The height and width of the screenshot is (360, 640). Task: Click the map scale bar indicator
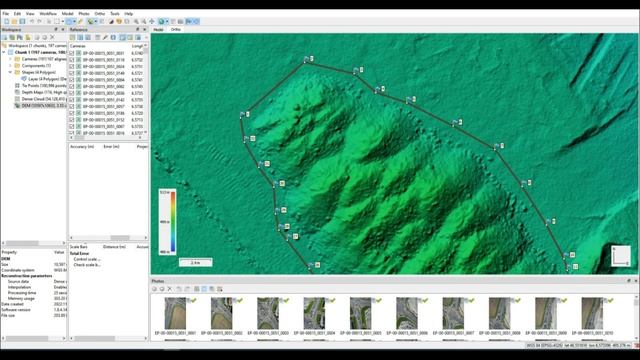coord(196,262)
